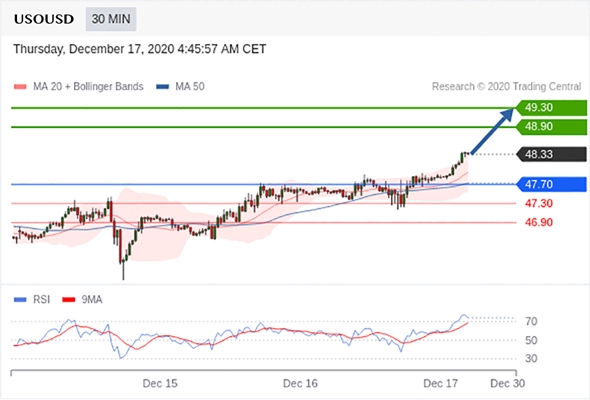The width and height of the screenshot is (590, 400).
Task: Click the blue RSI legend swatch
Action: [20, 300]
